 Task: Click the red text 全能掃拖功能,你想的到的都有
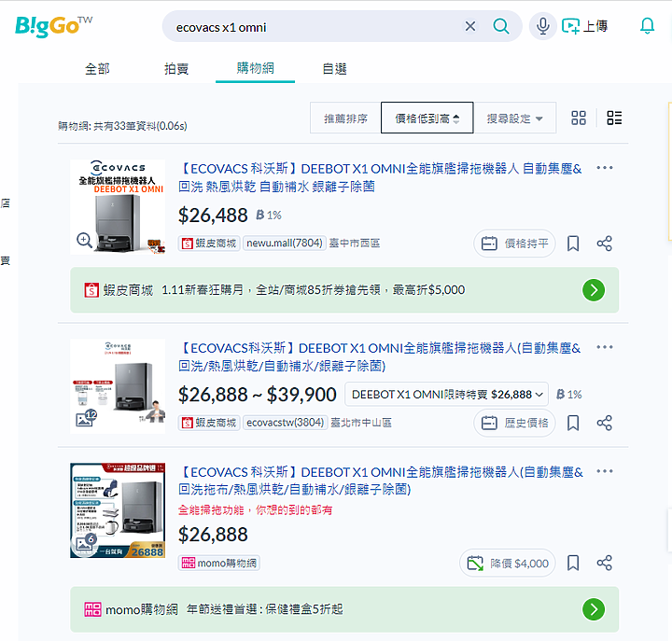[256, 509]
